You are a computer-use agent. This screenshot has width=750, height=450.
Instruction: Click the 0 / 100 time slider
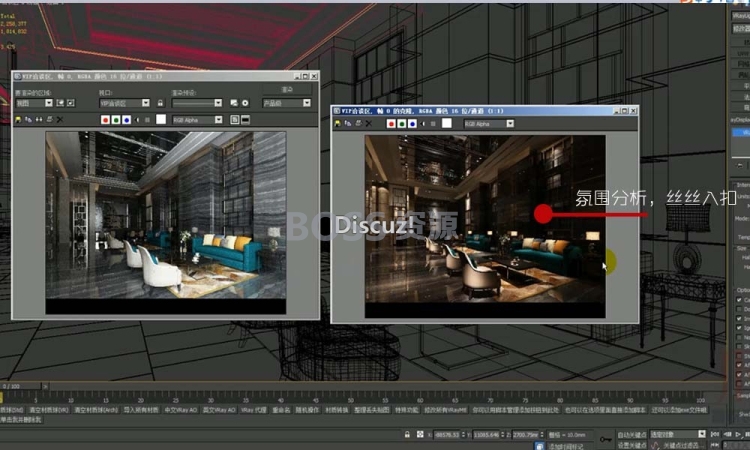click(x=21, y=386)
